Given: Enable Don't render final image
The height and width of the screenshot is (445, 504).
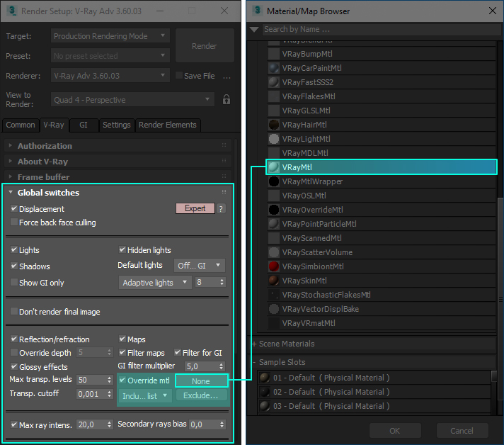Looking at the screenshot, I should [14, 311].
